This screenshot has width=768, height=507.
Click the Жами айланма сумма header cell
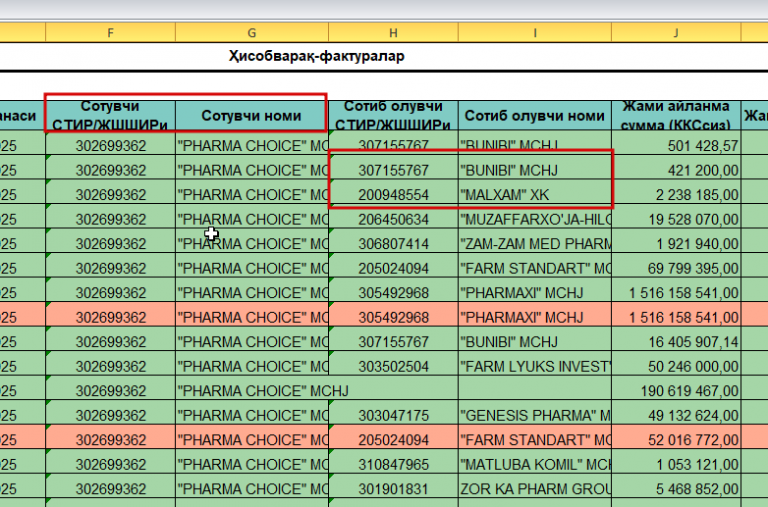[676, 116]
